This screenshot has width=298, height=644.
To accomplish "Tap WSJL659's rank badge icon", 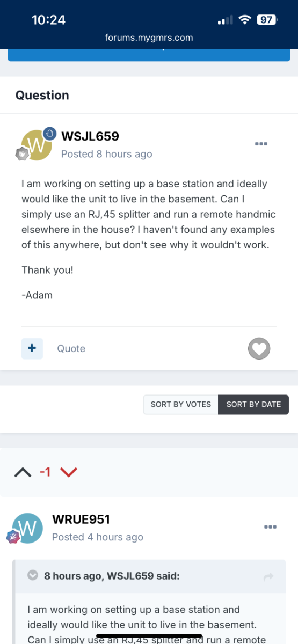I will click(x=21, y=153).
